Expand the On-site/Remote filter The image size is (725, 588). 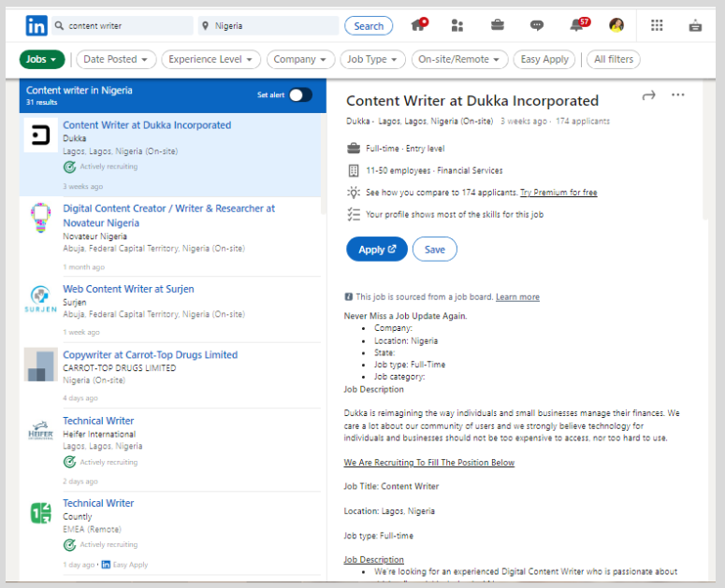tap(459, 59)
